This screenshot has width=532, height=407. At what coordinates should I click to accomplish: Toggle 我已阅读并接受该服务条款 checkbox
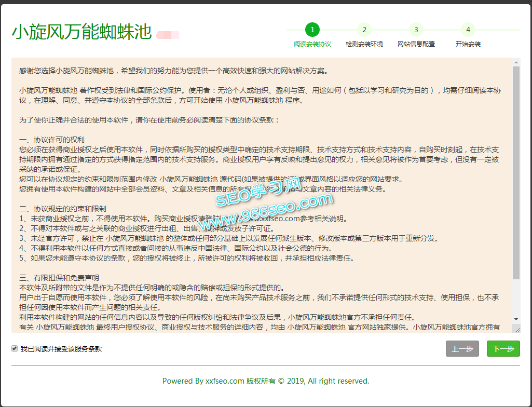15,348
